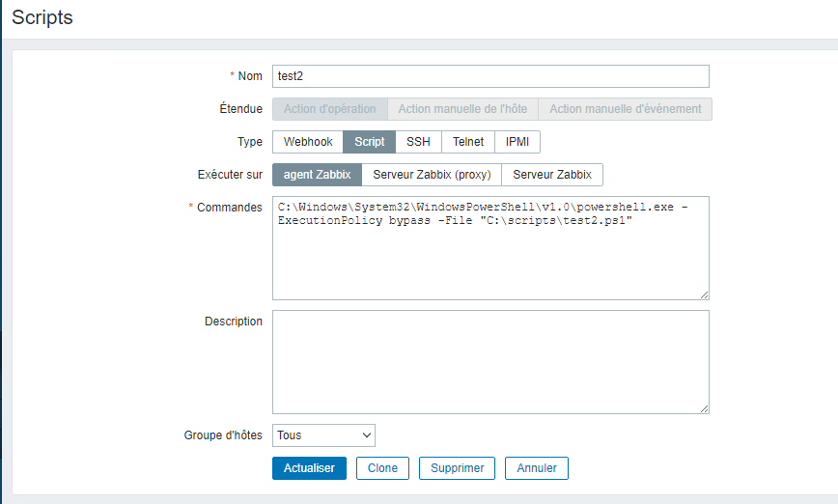Select Action manuelle d'évènement scope
This screenshot has width=838, height=504.
tap(625, 109)
